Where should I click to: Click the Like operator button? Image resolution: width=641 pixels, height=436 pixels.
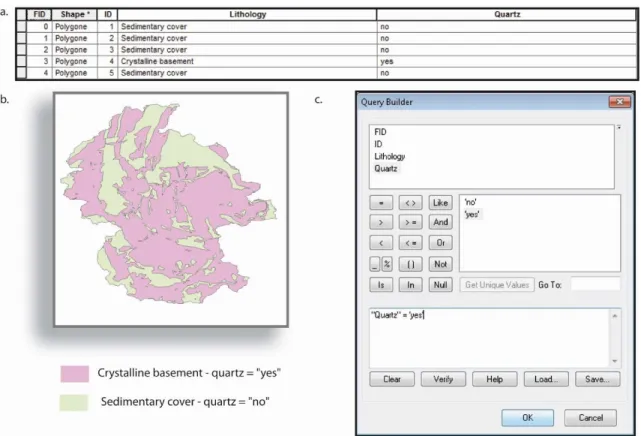440,203
